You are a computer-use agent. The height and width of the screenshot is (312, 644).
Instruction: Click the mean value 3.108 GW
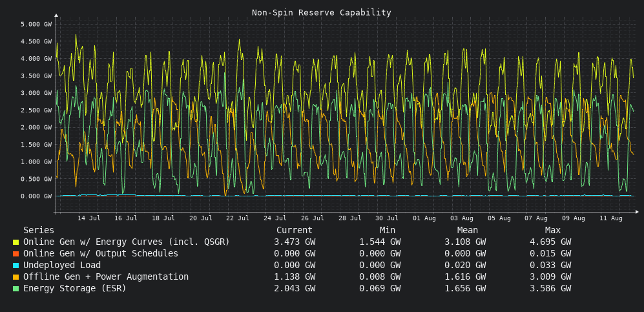tap(465, 242)
